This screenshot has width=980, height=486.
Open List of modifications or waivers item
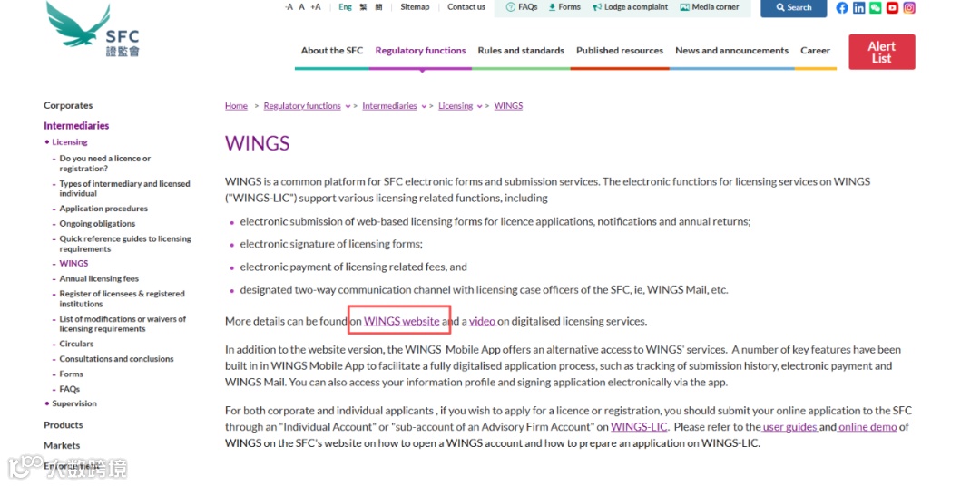[x=122, y=324]
